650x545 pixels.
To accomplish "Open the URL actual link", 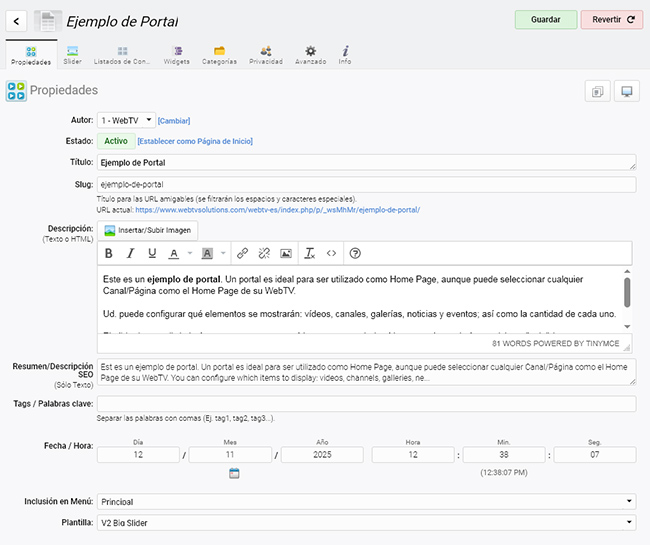I will click(277, 210).
